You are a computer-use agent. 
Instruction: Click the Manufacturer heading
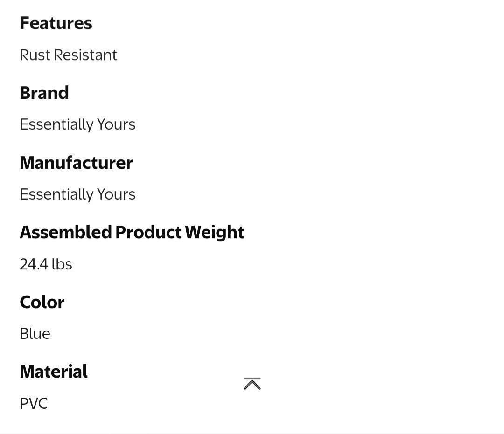(76, 163)
